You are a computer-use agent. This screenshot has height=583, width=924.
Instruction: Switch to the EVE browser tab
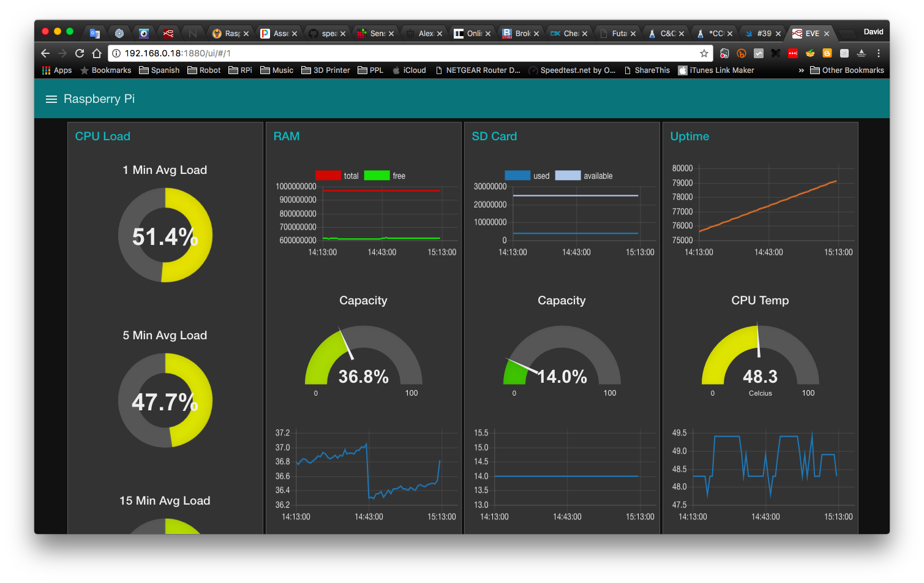pos(811,33)
